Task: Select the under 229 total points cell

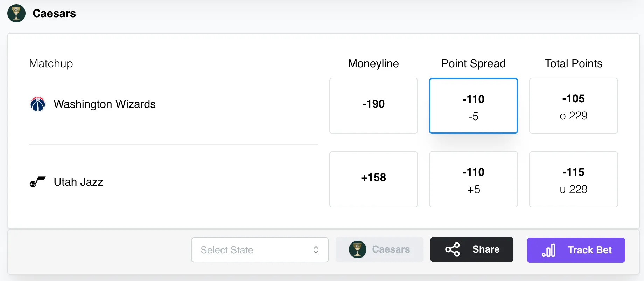Action: click(x=573, y=179)
